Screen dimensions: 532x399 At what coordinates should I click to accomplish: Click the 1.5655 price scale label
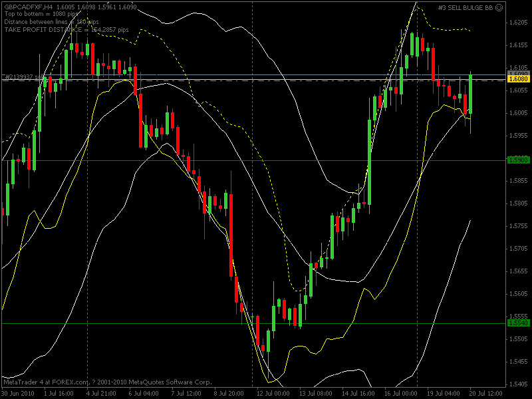point(519,271)
